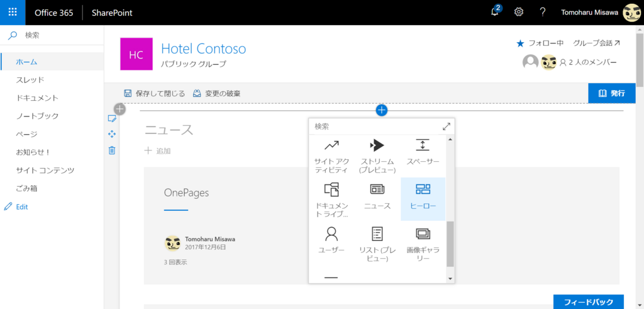Click the web part picker scrollbar thumb
644x309 pixels.
tap(450, 244)
